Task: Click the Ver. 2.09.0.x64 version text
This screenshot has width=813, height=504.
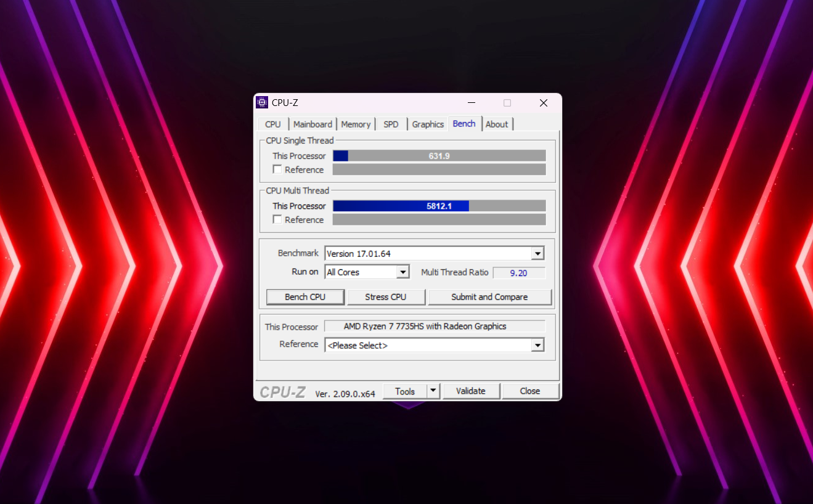Action: pyautogui.click(x=345, y=394)
